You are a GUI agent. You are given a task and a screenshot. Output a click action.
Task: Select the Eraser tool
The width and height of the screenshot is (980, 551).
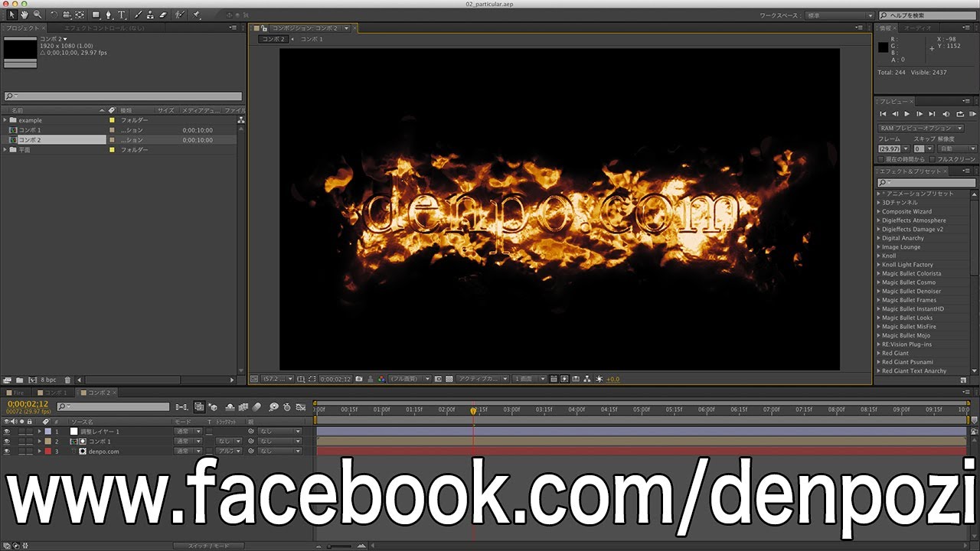click(163, 15)
